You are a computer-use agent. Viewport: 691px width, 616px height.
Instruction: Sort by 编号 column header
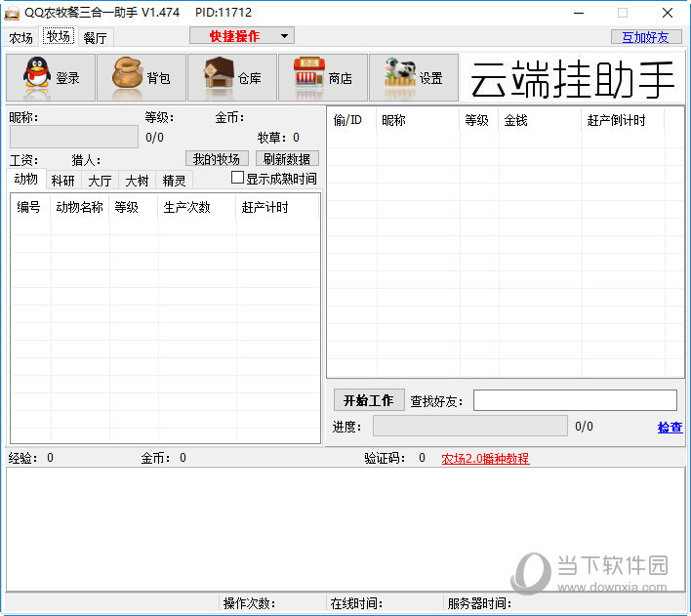tap(28, 207)
